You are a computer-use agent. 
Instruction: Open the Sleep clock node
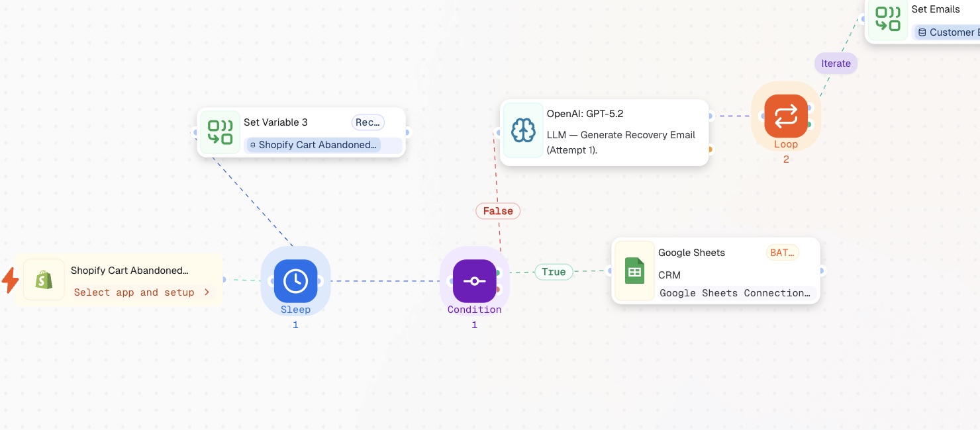(295, 281)
